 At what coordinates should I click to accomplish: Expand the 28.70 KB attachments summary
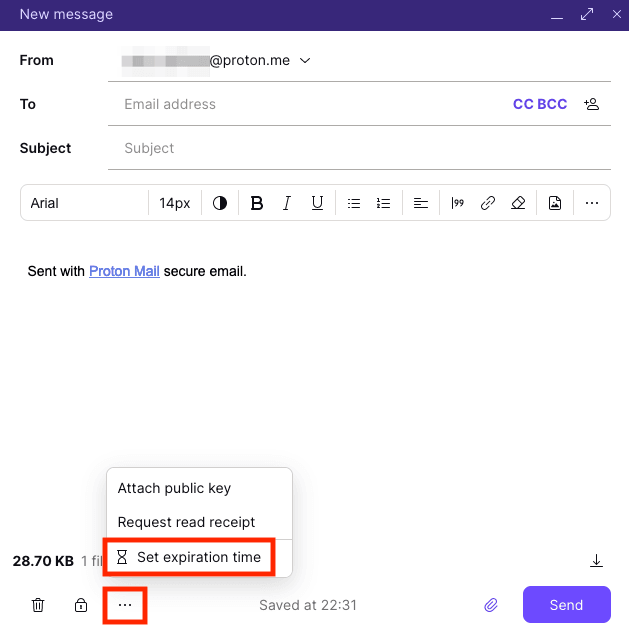click(x=58, y=561)
